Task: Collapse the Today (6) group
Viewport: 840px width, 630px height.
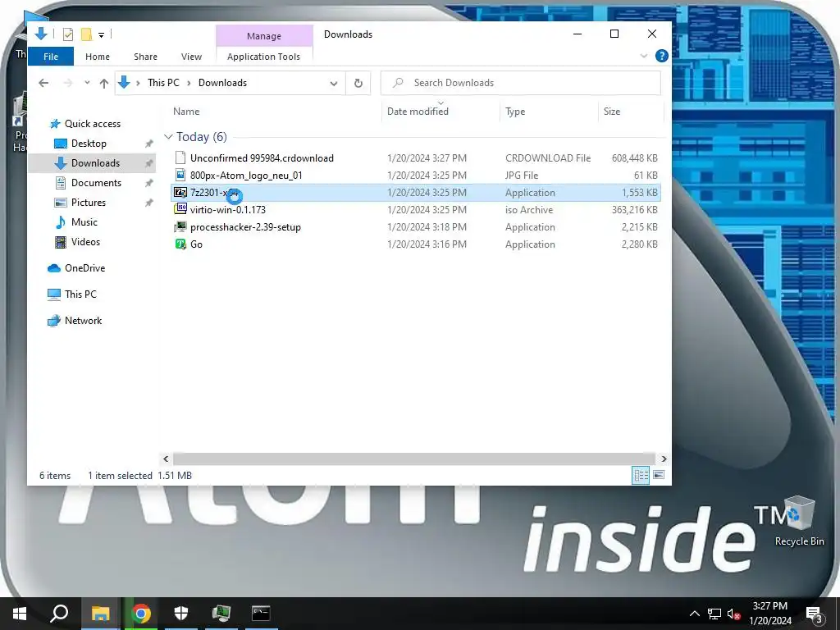Action: point(168,137)
